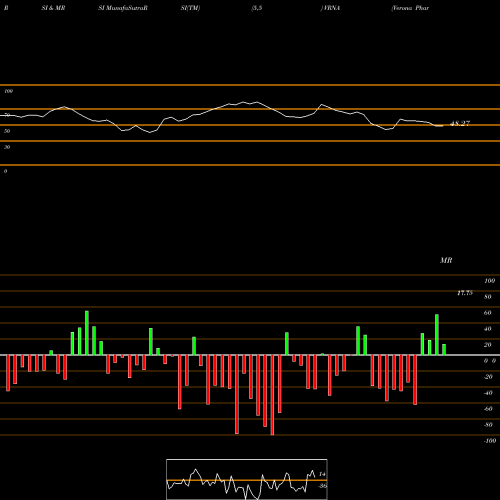The image size is (500, 500).
Task: Click the MR axis label -100
Action: click(x=489, y=441)
